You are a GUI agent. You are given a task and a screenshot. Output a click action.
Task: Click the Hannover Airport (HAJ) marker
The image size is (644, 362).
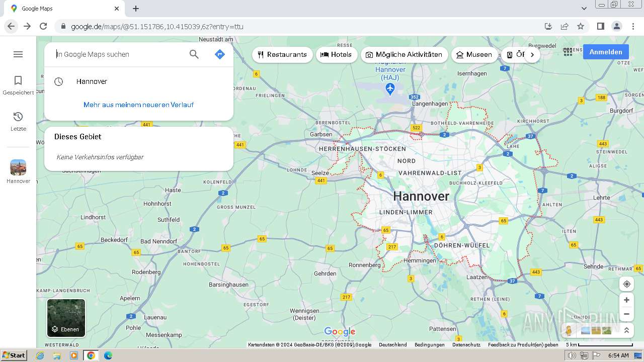[x=390, y=89]
